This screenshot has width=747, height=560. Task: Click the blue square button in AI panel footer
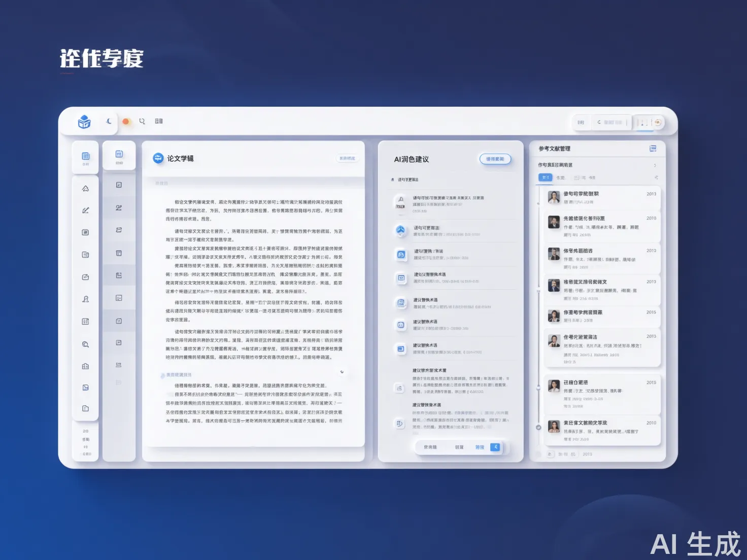click(x=495, y=447)
